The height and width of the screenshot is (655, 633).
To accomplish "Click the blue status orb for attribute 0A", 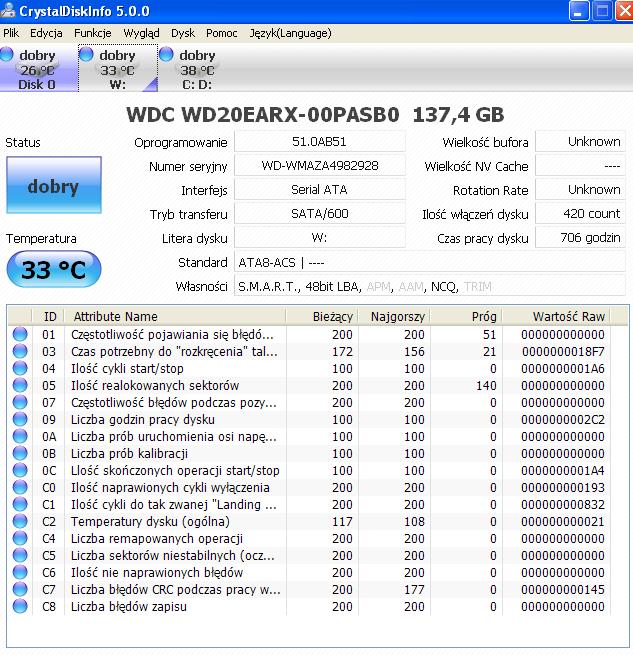I will [x=20, y=436].
